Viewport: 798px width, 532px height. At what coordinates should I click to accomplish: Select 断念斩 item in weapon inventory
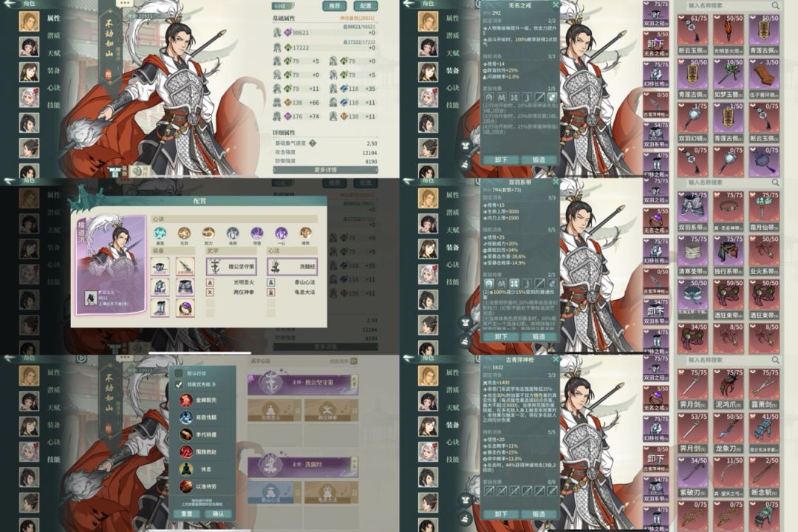764,477
